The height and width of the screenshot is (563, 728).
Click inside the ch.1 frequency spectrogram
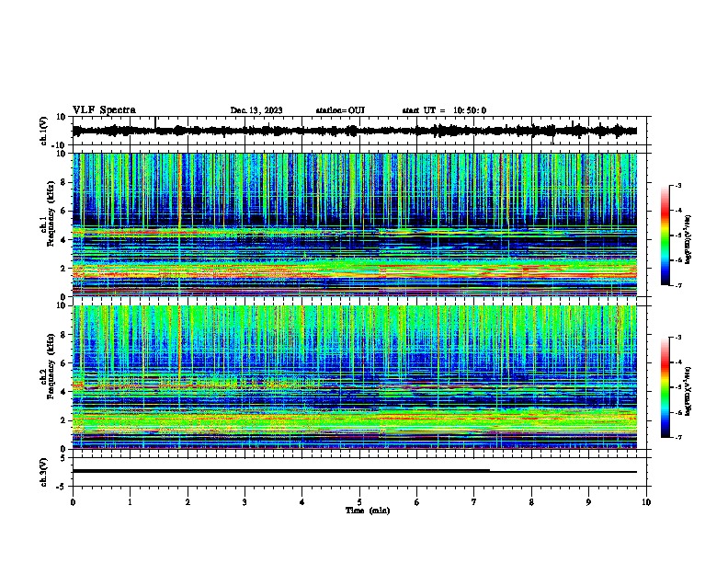355,224
